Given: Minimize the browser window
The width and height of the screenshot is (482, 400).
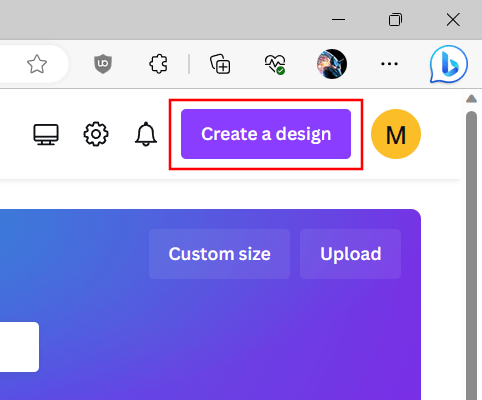Looking at the screenshot, I should tap(338, 20).
